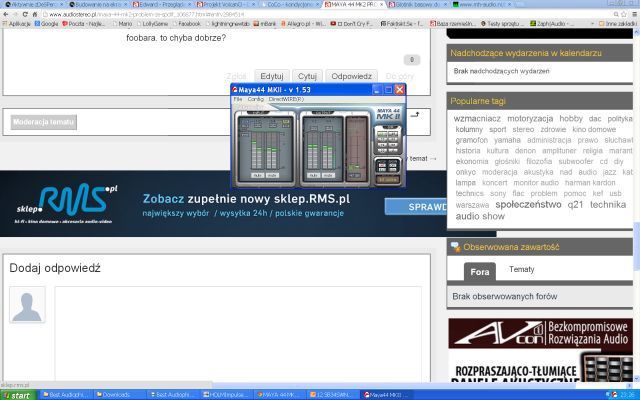The width and height of the screenshot is (640, 400).
Task: Open the Inne zakładki bookmarks folder
Action: click(x=618, y=24)
